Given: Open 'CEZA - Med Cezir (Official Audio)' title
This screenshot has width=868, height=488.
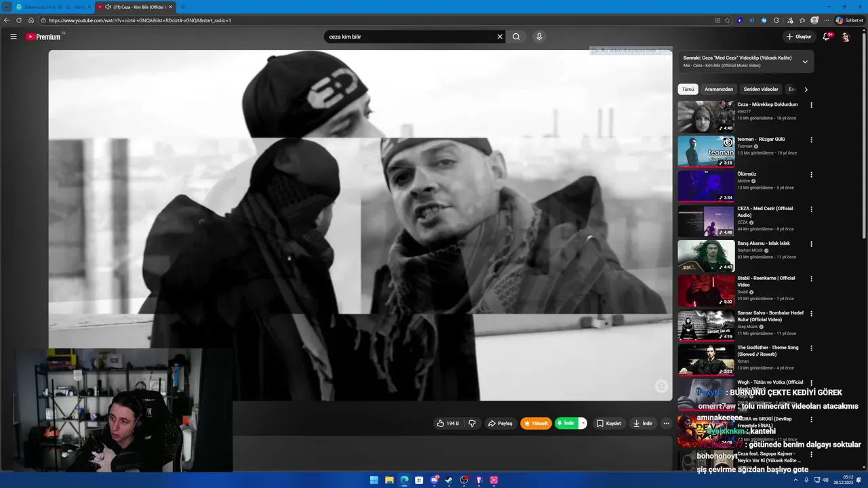Looking at the screenshot, I should coord(765,211).
